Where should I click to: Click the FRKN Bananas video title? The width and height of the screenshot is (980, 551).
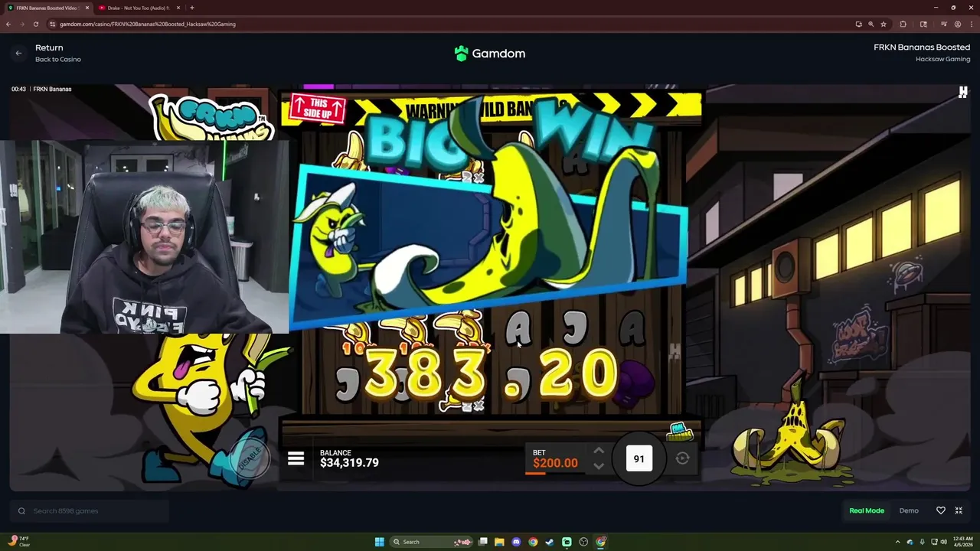click(x=52, y=90)
